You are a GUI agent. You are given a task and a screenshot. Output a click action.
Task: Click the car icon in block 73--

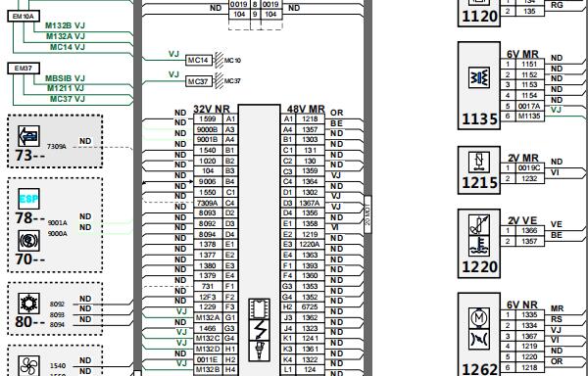(28, 136)
